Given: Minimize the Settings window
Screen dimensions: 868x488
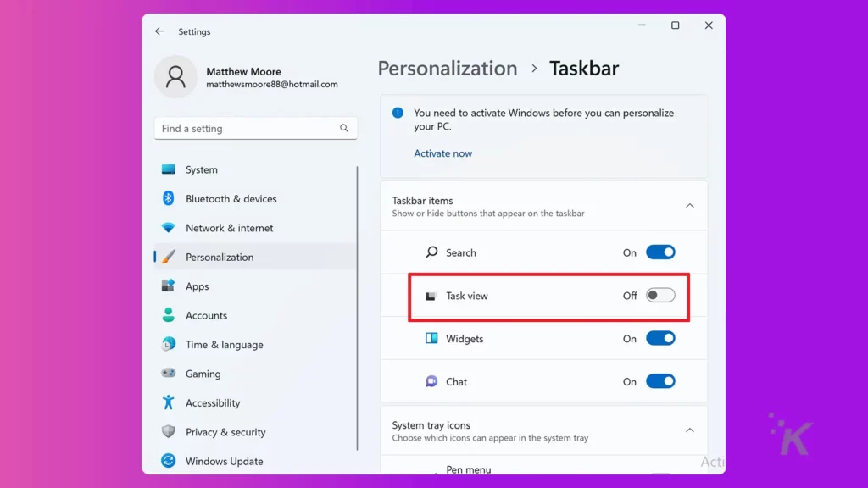Looking at the screenshot, I should (642, 25).
